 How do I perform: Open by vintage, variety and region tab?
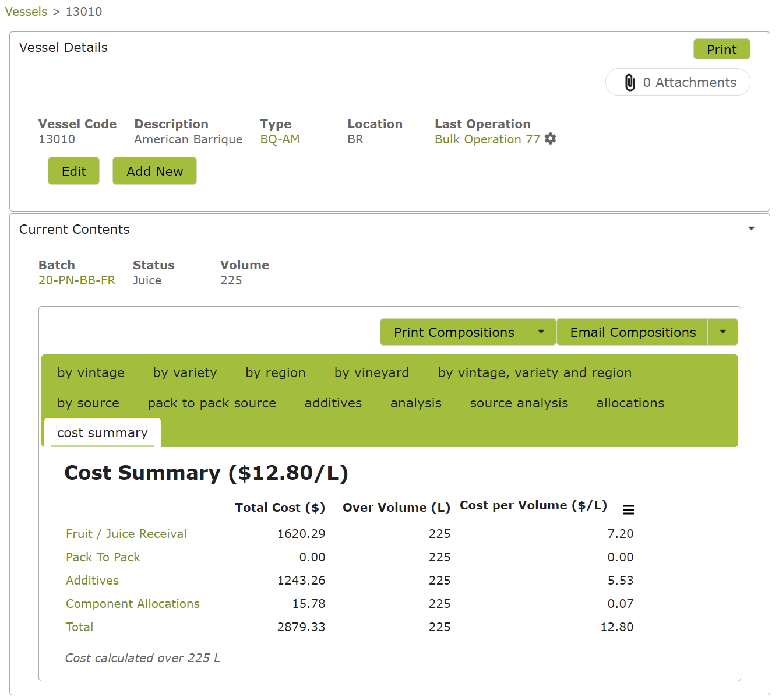pyautogui.click(x=535, y=372)
